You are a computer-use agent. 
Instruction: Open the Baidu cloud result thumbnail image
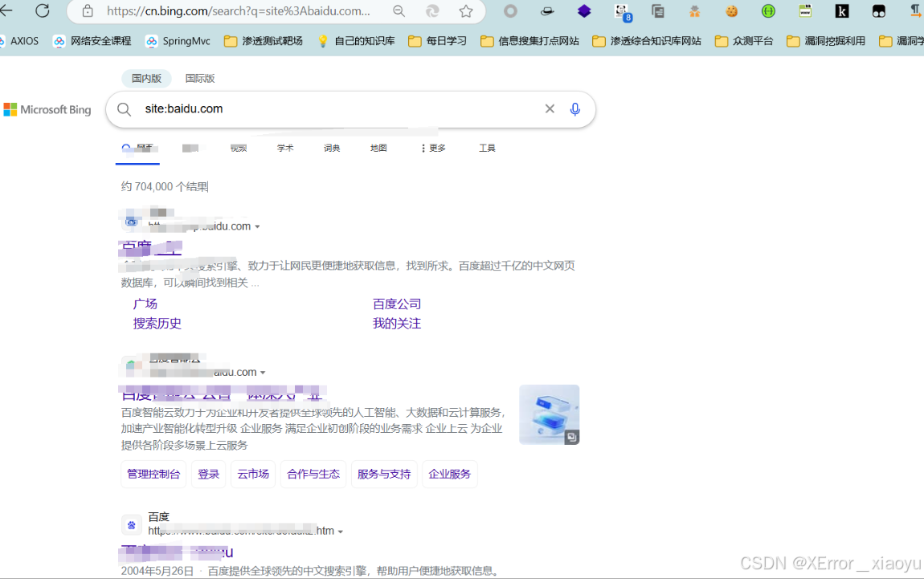click(x=550, y=414)
